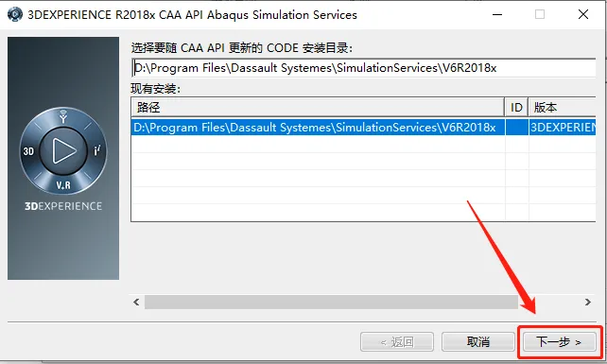The width and height of the screenshot is (607, 364).
Task: Click the i quadrant of the compass
Action: [97, 150]
